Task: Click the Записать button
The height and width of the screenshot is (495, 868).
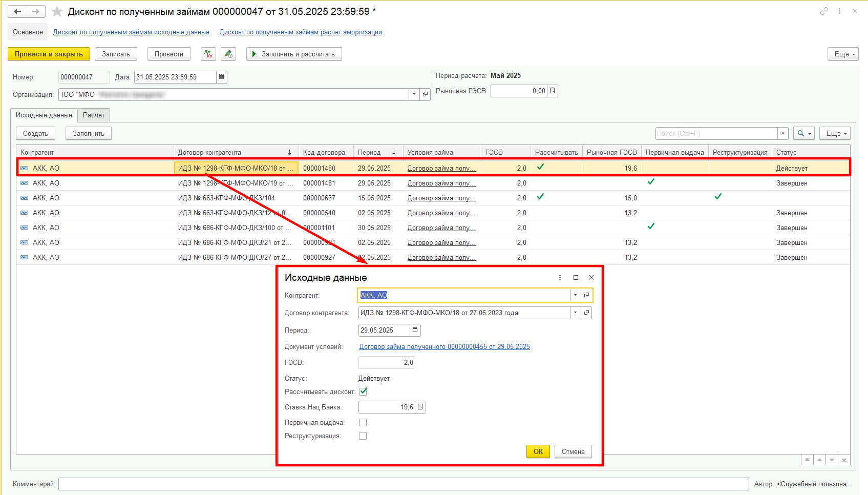Action: pos(116,54)
